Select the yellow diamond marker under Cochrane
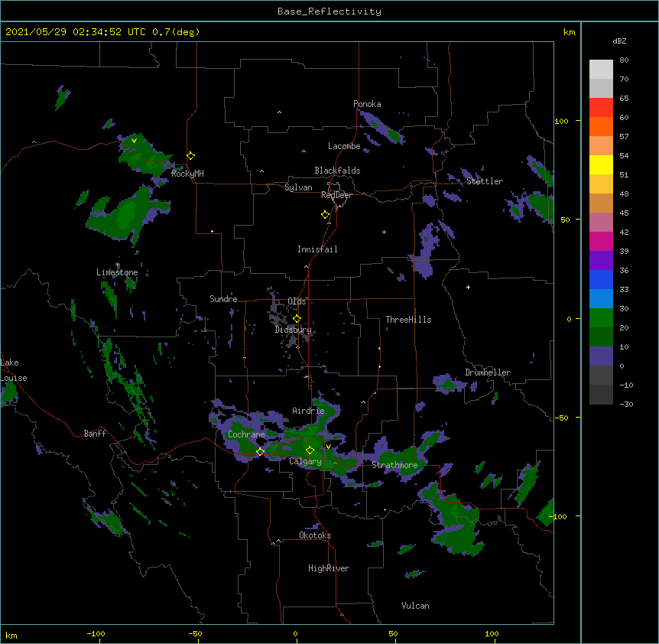Image resolution: width=659 pixels, height=644 pixels. coord(260,452)
